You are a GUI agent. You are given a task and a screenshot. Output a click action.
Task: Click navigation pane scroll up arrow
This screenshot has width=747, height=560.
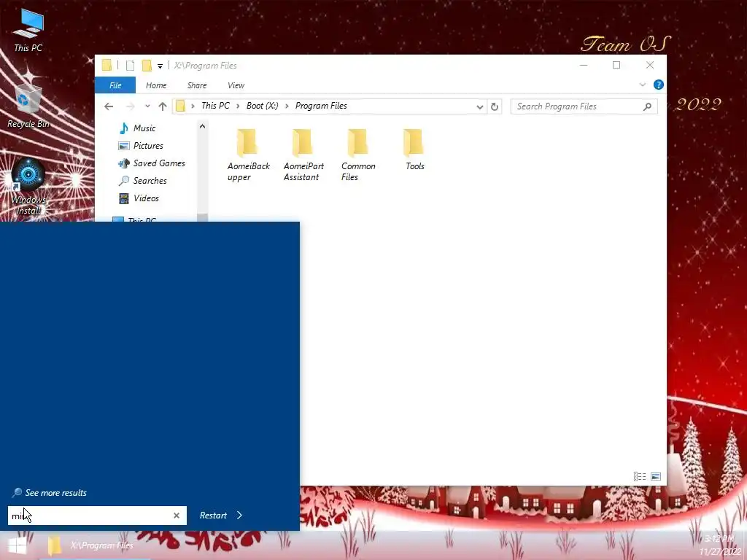point(203,126)
